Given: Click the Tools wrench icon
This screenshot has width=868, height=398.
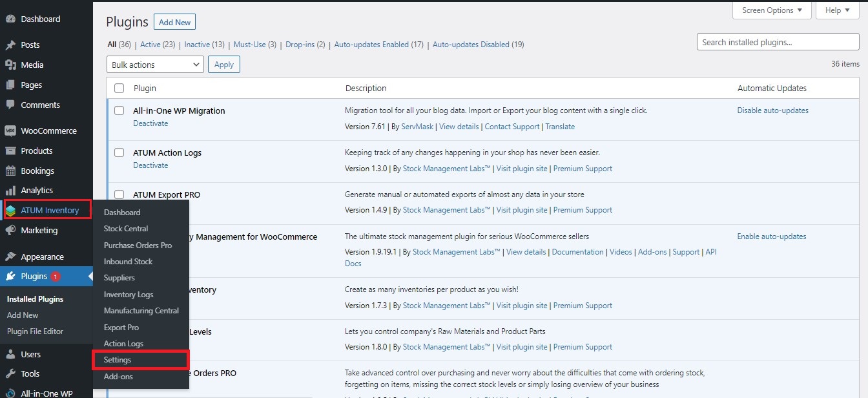Looking at the screenshot, I should 10,373.
